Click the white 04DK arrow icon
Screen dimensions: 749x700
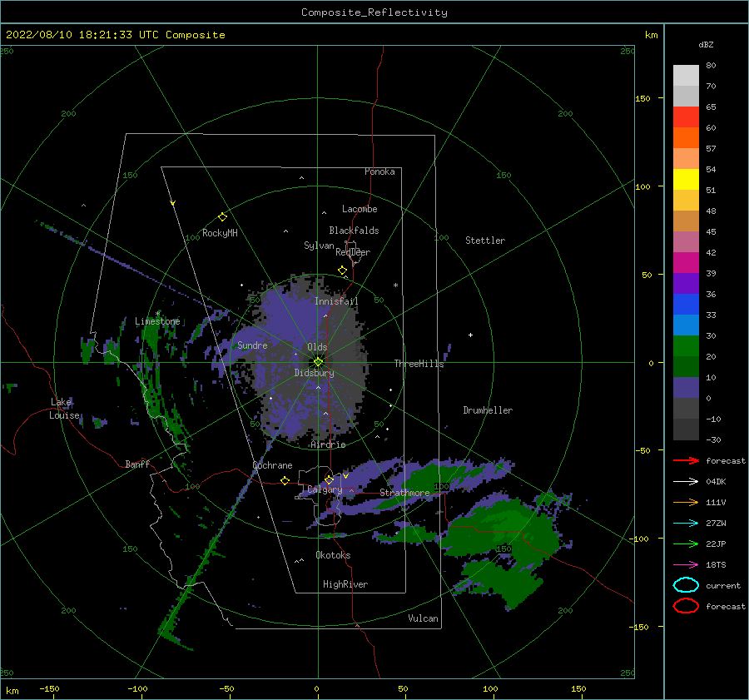point(686,481)
